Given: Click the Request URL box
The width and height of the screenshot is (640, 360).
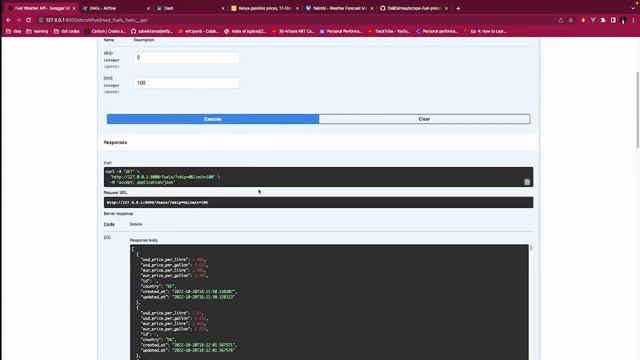Looking at the screenshot, I should pyautogui.click(x=318, y=202).
